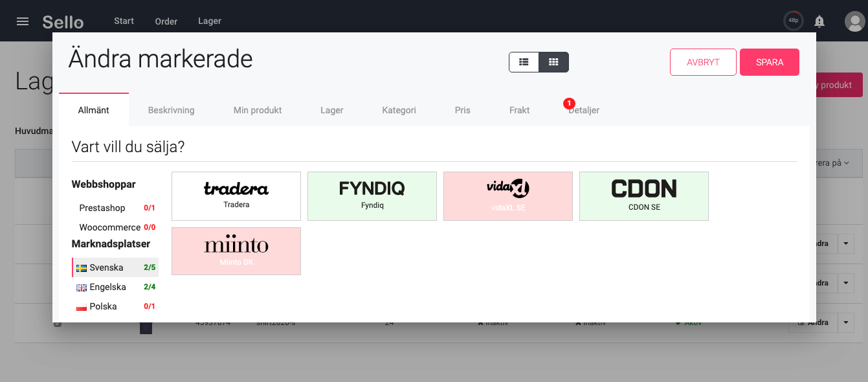The image size is (868, 382).
Task: Click the 'Webbshoppar' section label
Action: [x=104, y=185]
